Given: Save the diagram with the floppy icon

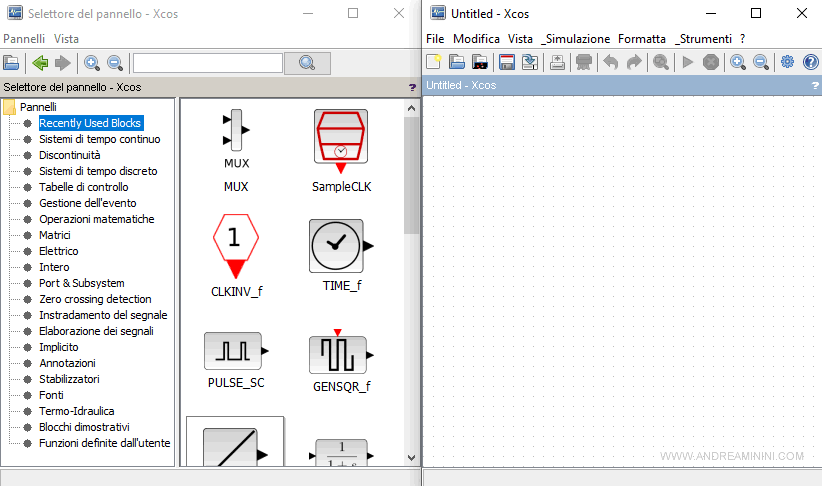Looking at the screenshot, I should click(506, 62).
